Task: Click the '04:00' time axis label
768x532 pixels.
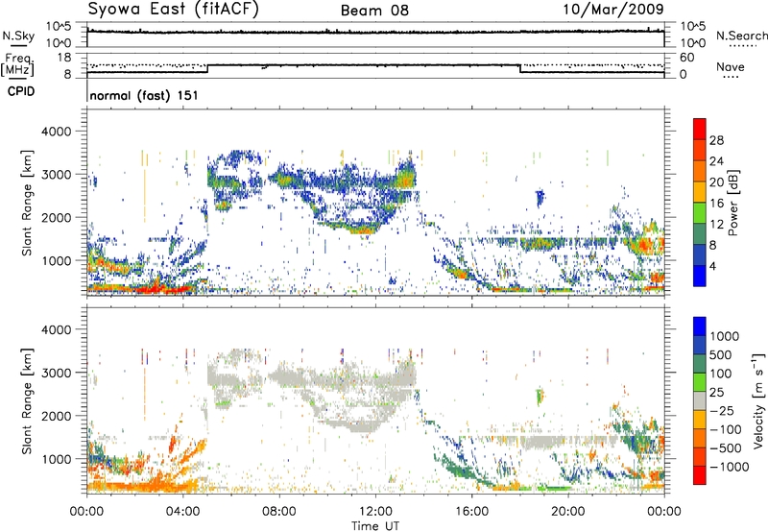Action: tap(183, 511)
